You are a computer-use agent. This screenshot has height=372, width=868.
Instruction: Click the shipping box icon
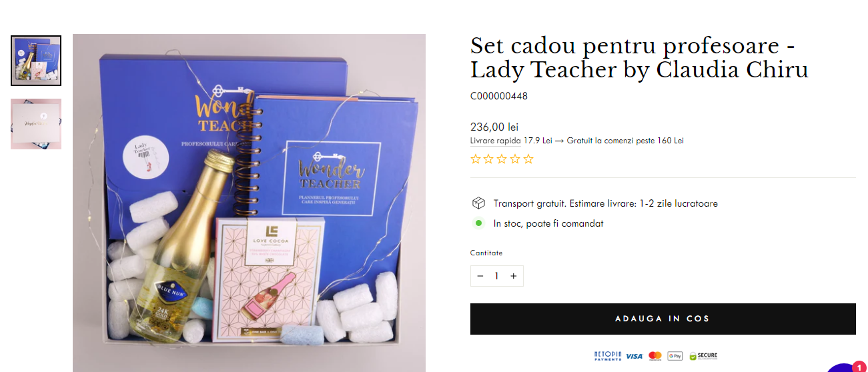pyautogui.click(x=478, y=203)
